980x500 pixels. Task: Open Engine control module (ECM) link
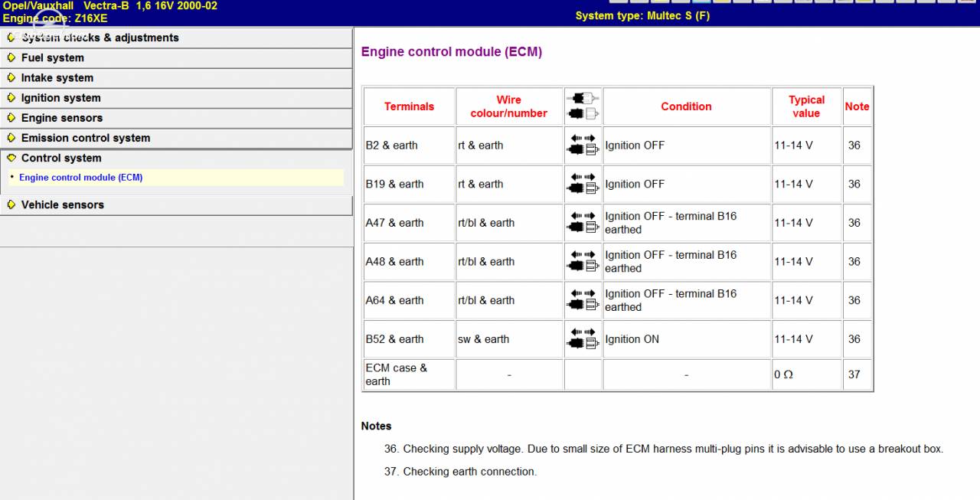(x=80, y=177)
